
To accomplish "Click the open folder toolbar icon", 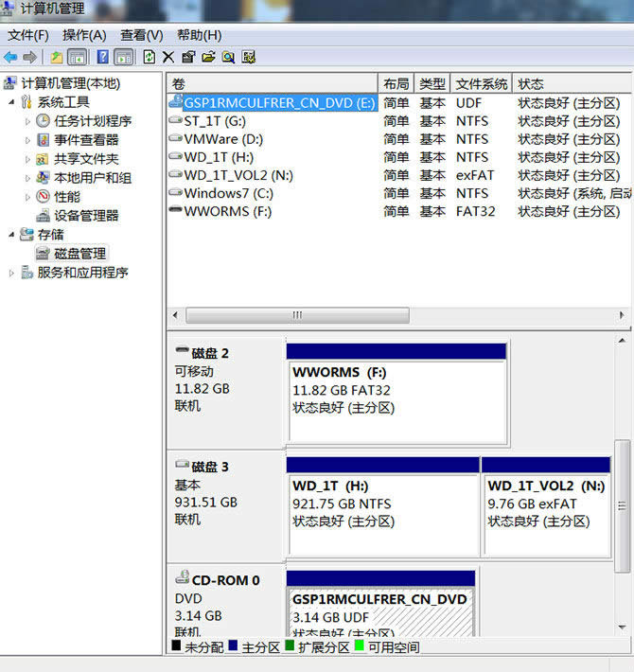I will pos(208,57).
